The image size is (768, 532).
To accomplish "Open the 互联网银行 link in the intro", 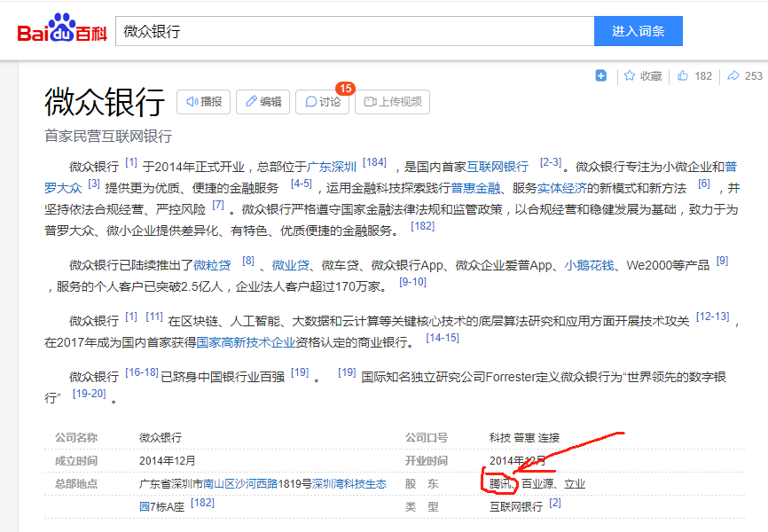I will (498, 167).
